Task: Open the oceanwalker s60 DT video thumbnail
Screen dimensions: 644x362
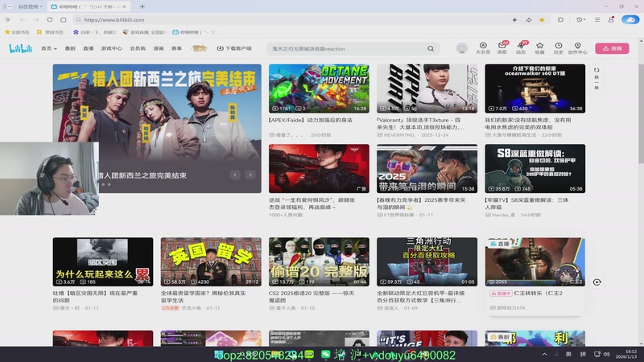Action: 535,88
